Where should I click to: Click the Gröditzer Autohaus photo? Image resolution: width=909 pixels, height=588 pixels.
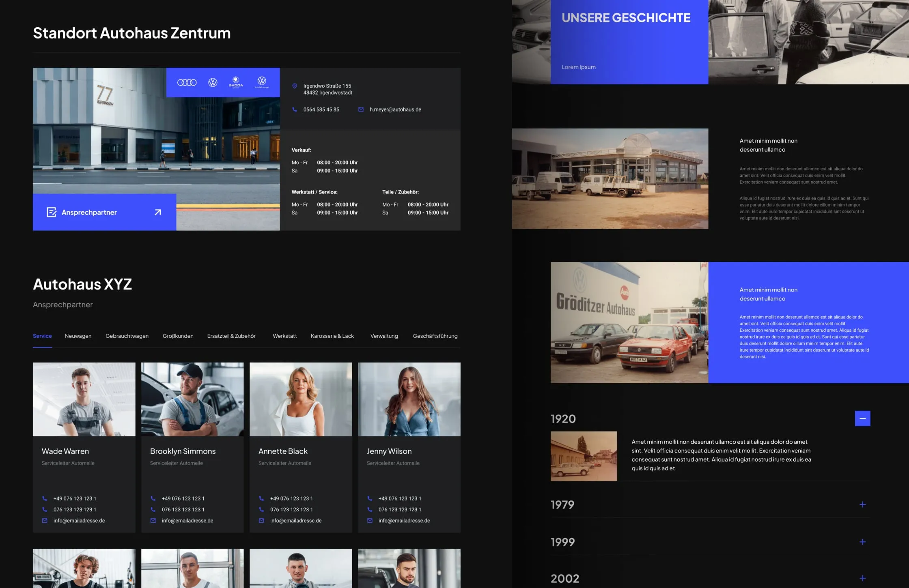(x=629, y=322)
